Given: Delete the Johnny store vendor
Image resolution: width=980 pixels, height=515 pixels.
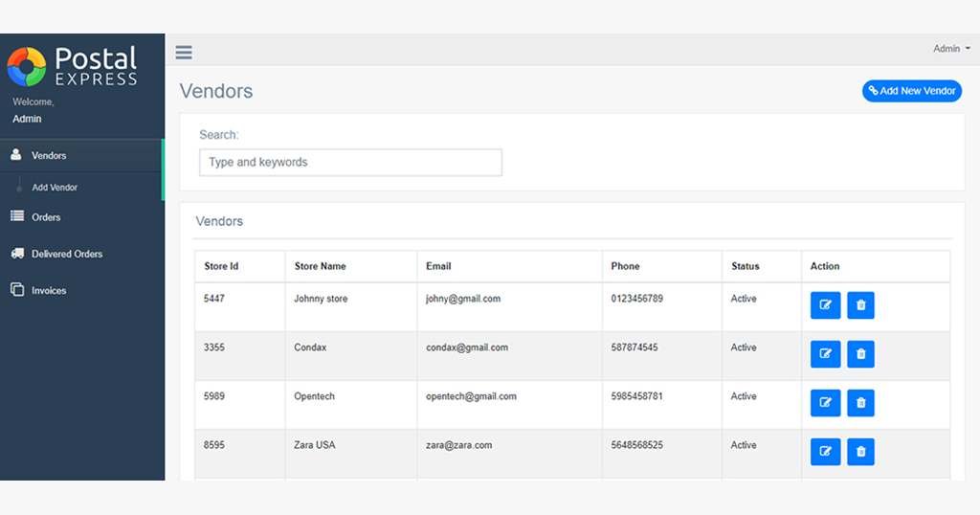Looking at the screenshot, I should click(860, 305).
